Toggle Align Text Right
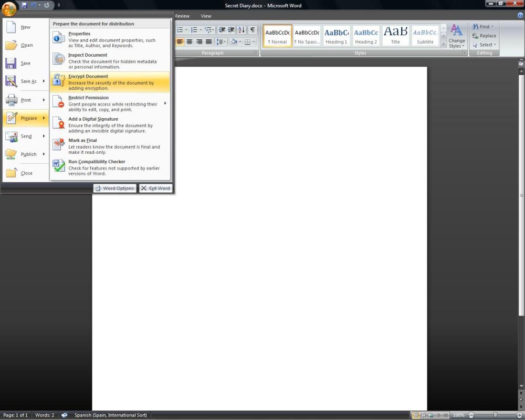This screenshot has width=525, height=420. click(199, 42)
